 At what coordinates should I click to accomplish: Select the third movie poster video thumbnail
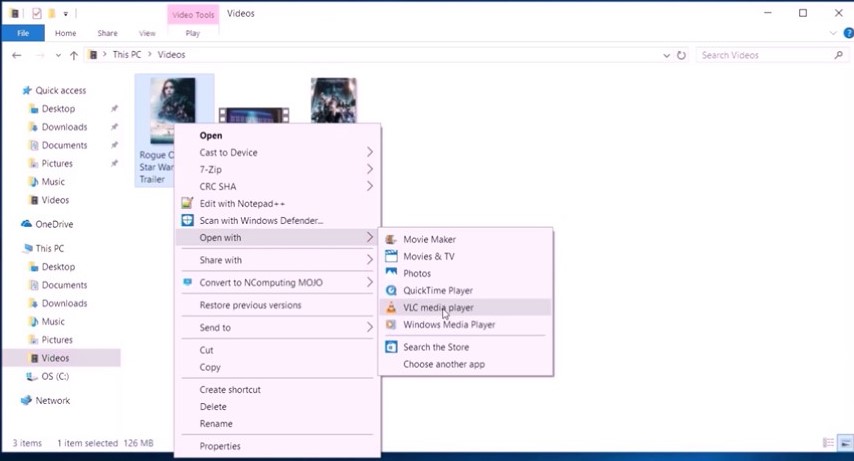(x=334, y=100)
